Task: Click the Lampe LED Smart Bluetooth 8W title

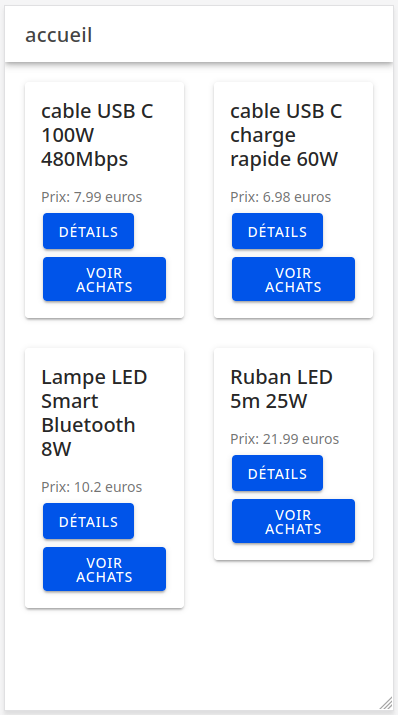Action: 94,413
